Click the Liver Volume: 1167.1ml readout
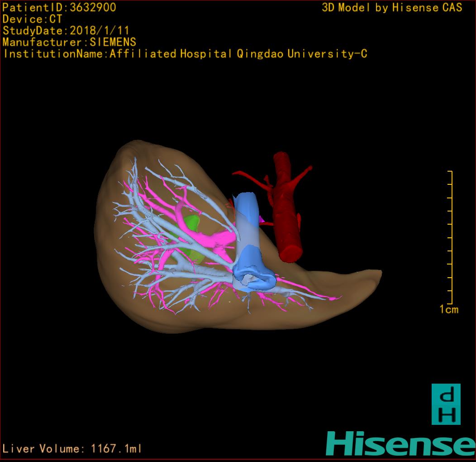This screenshot has height=462, width=476. click(x=72, y=449)
